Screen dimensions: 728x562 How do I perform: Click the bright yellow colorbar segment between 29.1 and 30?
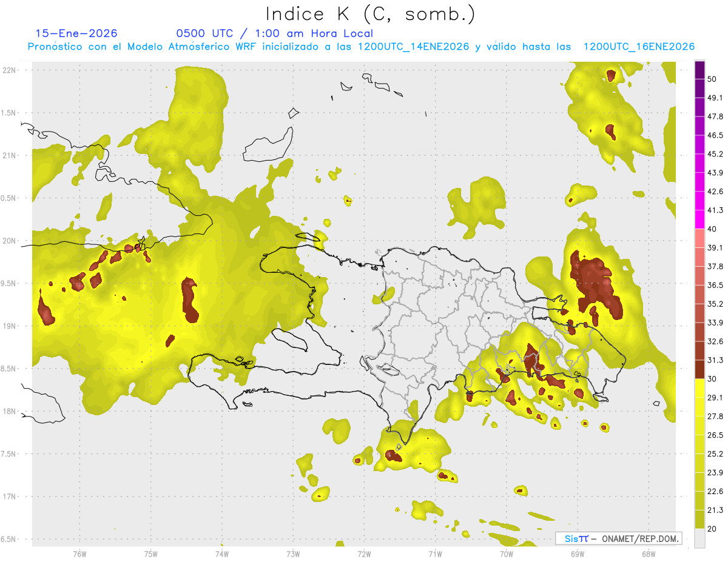[x=699, y=389]
